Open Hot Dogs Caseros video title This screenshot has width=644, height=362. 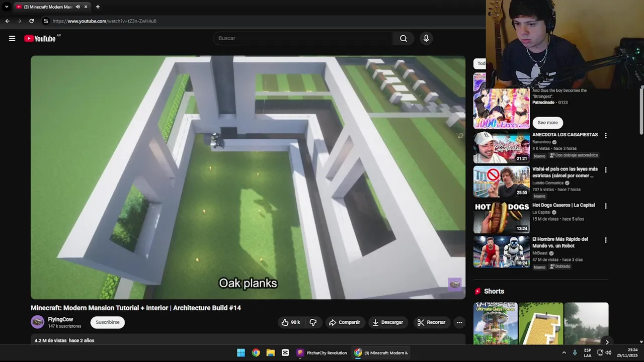pos(563,205)
